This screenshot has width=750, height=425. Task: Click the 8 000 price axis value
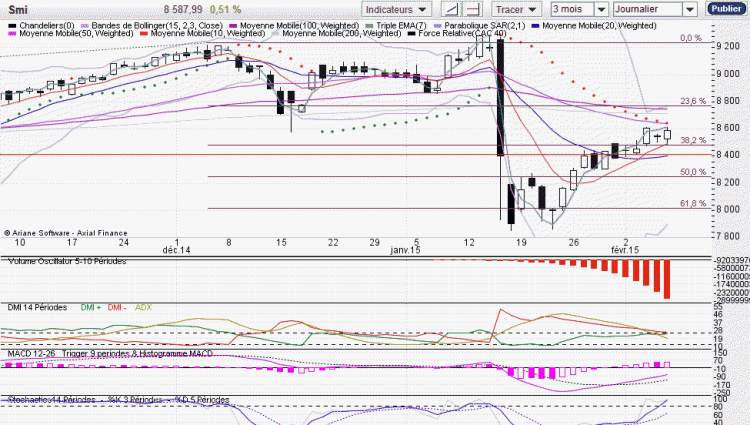[728, 209]
